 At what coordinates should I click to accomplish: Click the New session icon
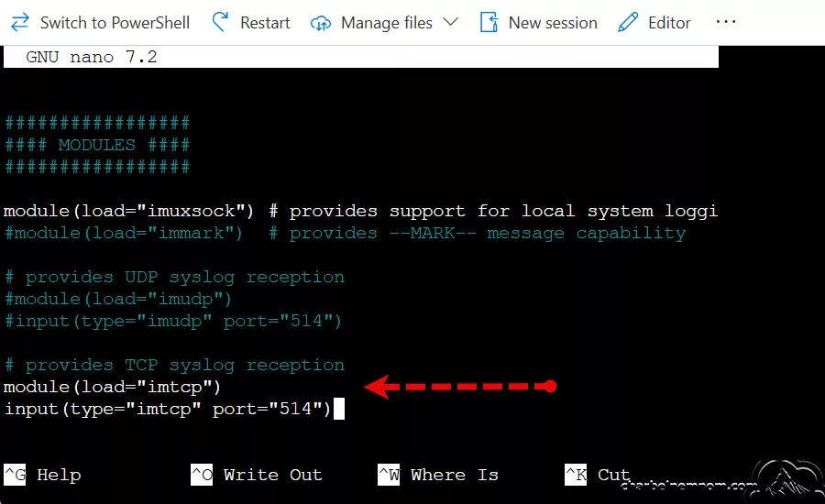click(489, 22)
